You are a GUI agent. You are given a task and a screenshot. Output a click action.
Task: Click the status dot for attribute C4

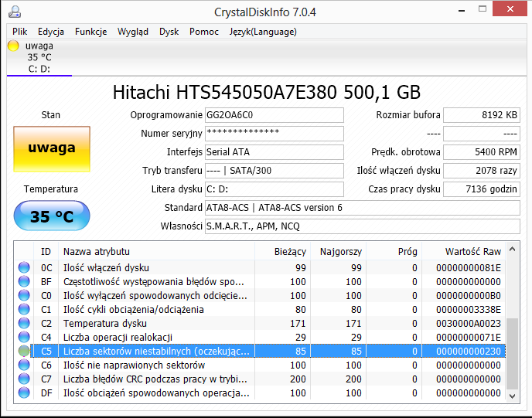24,337
